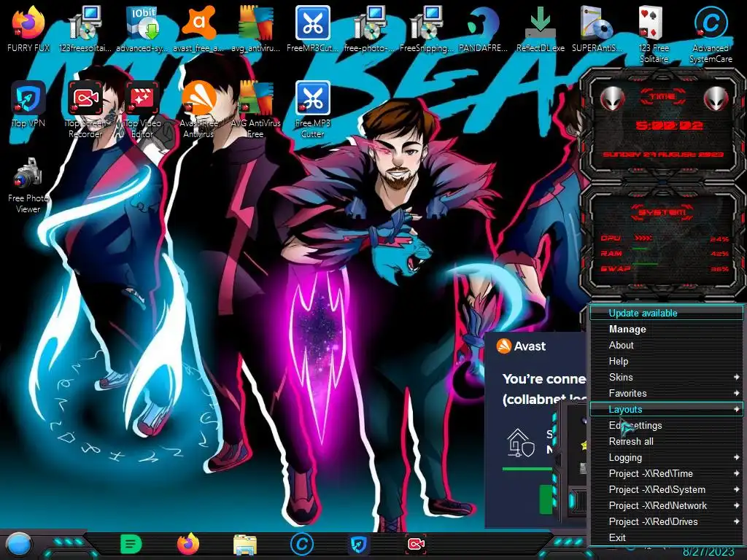Viewport: 747px width, 560px height.
Task: Click the 36% SWAP value
Action: [x=719, y=269]
